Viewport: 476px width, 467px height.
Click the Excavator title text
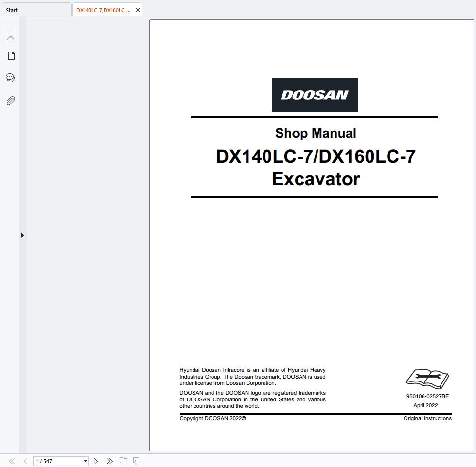pyautogui.click(x=316, y=179)
